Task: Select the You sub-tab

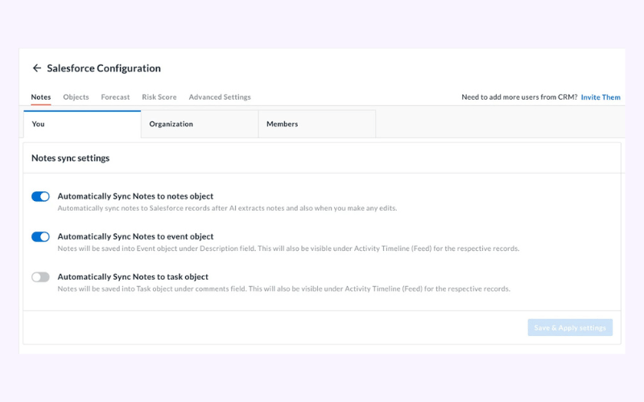Action: [82, 124]
